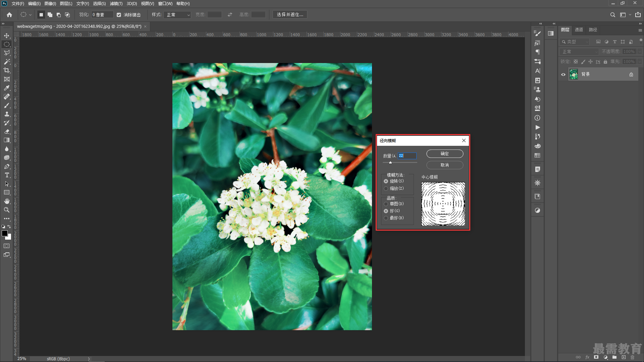The height and width of the screenshot is (362, 644).
Task: Click the foreground color swatch
Action: tap(5, 234)
